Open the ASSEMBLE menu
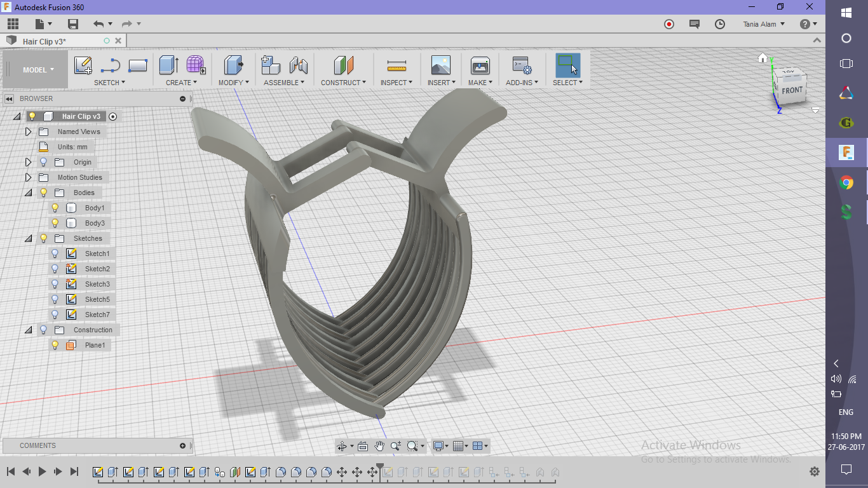The width and height of the screenshot is (868, 488). click(x=284, y=83)
